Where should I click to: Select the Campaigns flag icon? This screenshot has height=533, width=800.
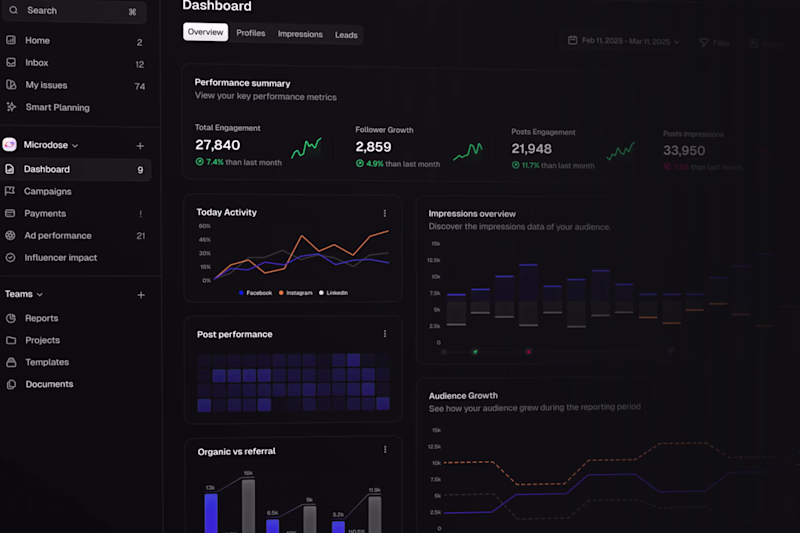point(10,191)
